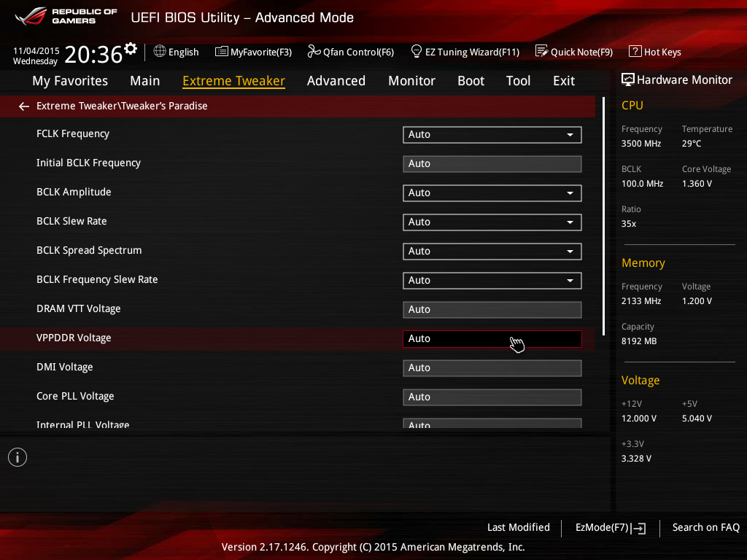Go to the Advanced tab
Screen dimensions: 747x560
pyautogui.click(x=336, y=81)
